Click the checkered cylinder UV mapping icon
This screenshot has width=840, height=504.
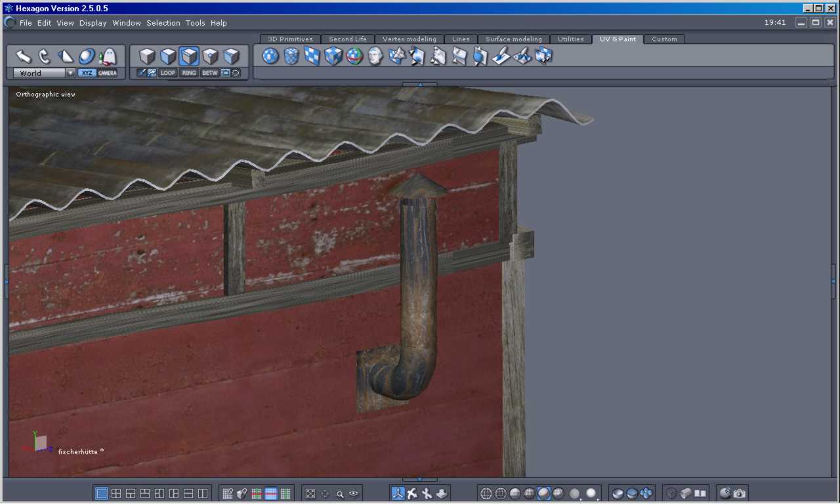(x=291, y=56)
